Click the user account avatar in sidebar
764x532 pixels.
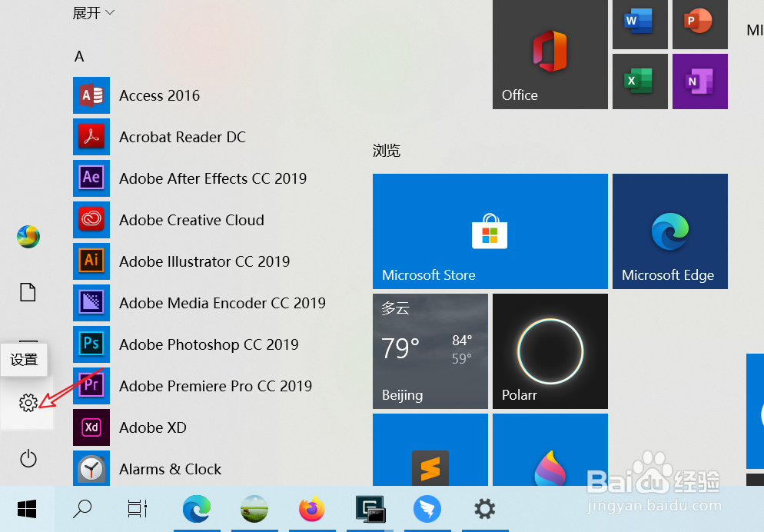(x=28, y=237)
